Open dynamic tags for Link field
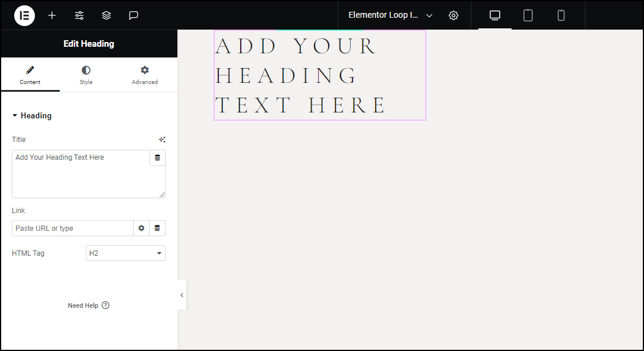 point(157,228)
